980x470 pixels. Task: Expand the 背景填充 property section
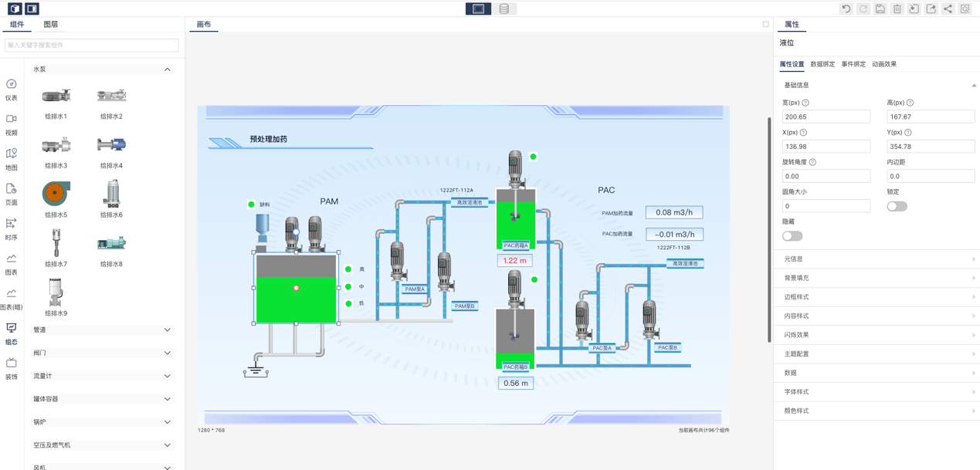pos(877,278)
